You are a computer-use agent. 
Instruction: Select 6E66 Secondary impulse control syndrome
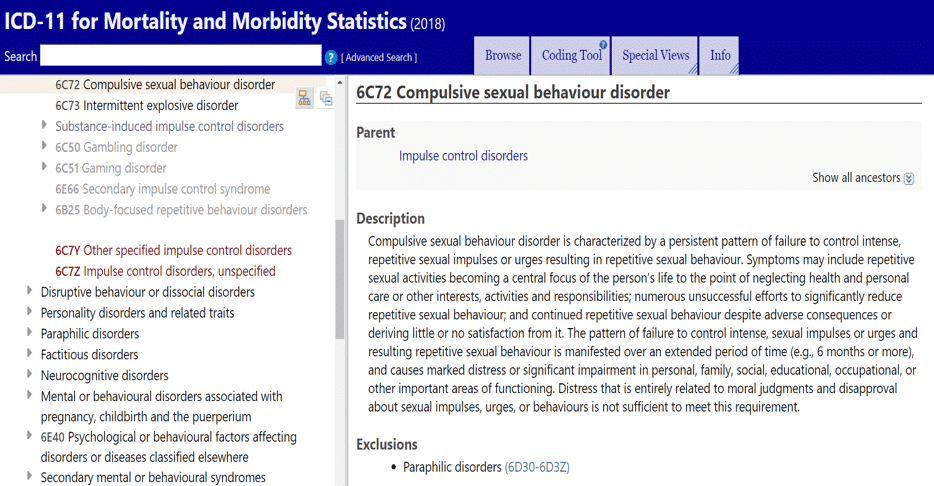(x=163, y=189)
